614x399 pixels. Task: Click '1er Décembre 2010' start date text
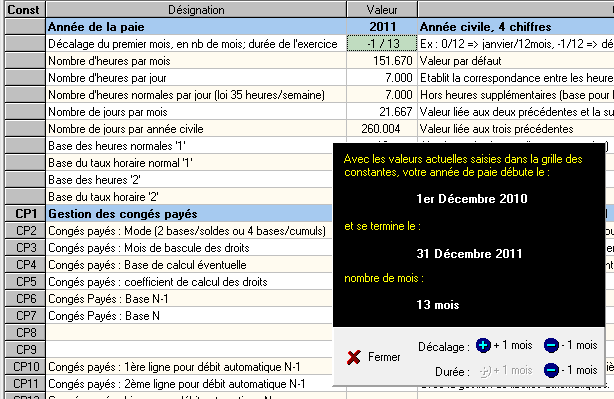(472, 199)
